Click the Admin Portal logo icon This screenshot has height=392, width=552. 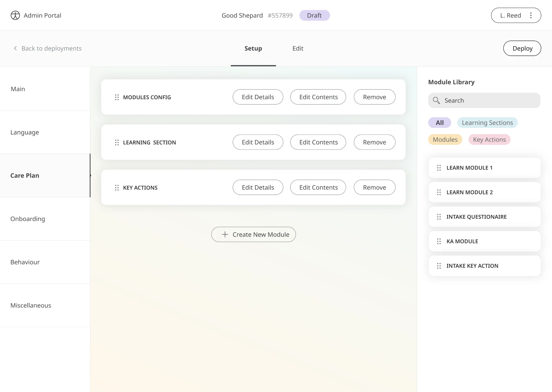coord(15,15)
